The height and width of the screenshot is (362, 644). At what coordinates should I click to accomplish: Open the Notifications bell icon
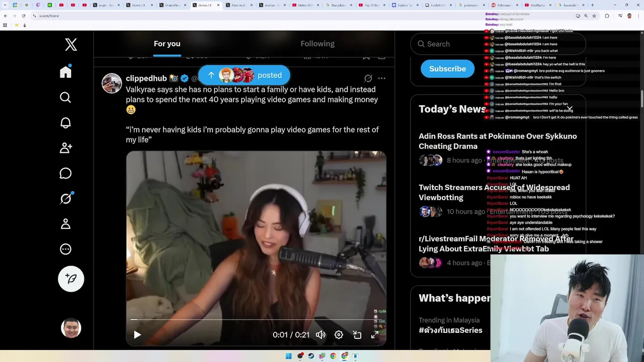(x=65, y=123)
